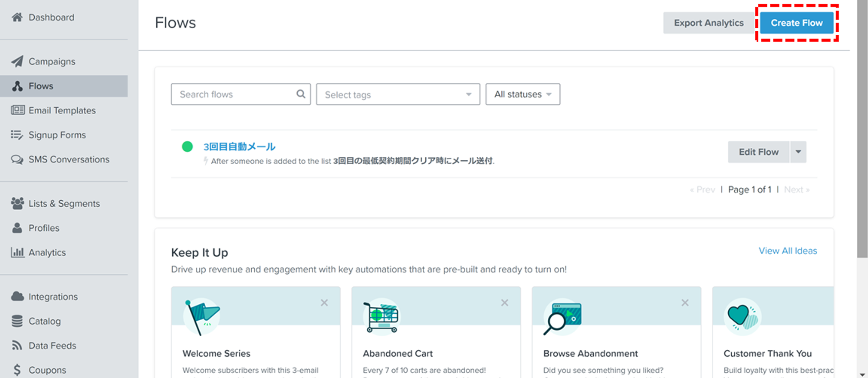This screenshot has height=378, width=868.
Task: Click the SMS Conversations chat icon
Action: point(17,159)
